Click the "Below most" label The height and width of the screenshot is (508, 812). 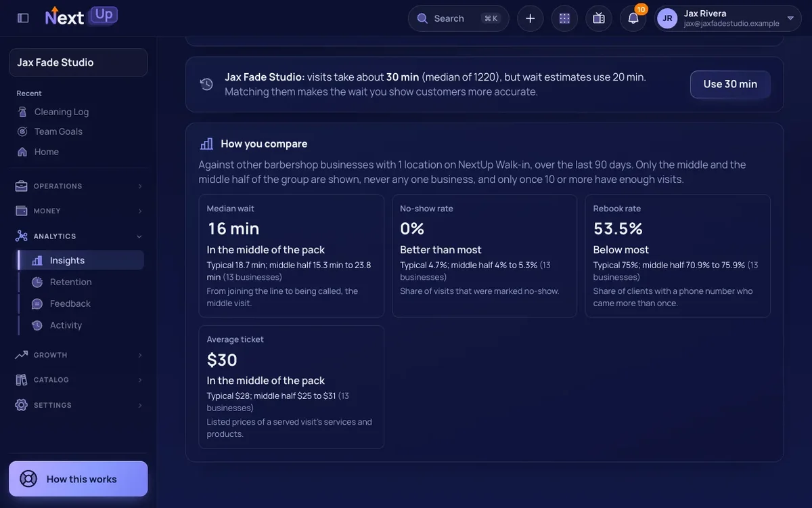(x=621, y=249)
